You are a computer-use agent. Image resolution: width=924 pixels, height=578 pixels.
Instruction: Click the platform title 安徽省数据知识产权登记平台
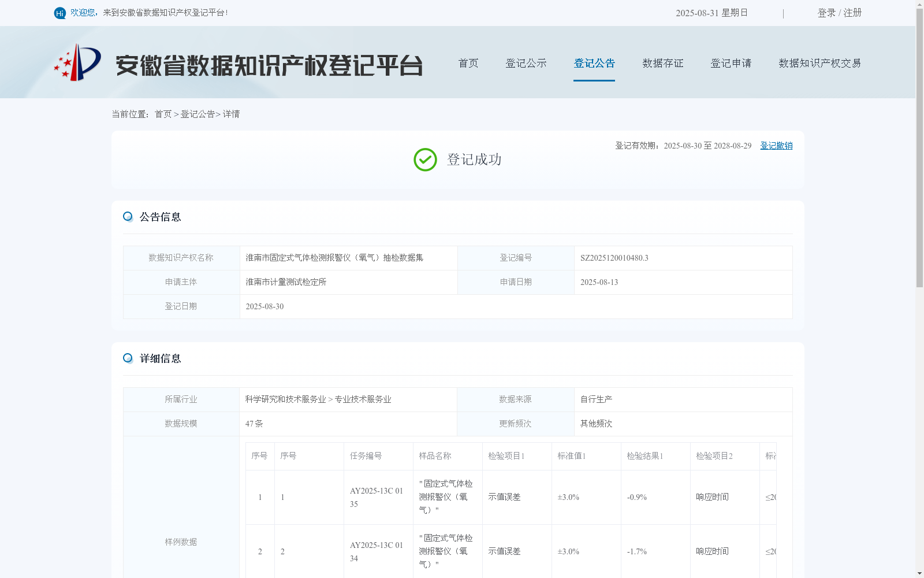[269, 65]
